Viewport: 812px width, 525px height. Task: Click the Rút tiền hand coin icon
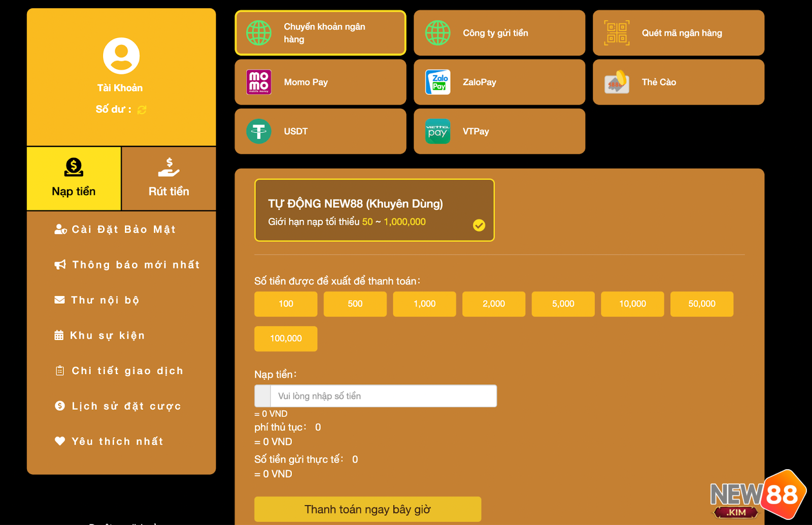click(168, 167)
